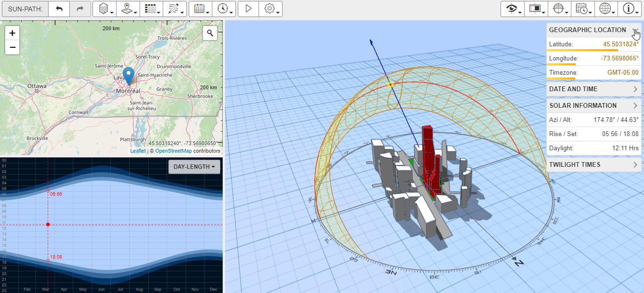Open the info icon menu

pos(629,9)
